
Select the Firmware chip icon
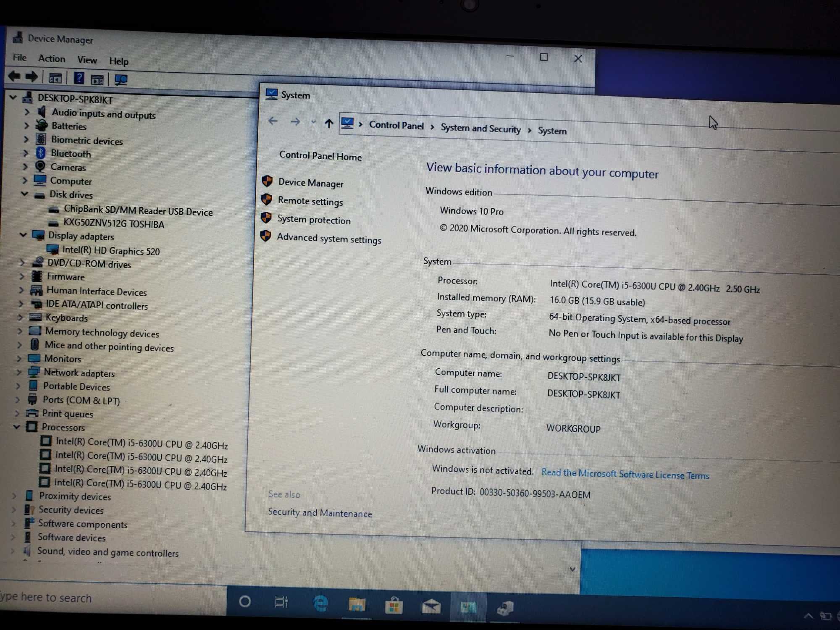click(37, 276)
